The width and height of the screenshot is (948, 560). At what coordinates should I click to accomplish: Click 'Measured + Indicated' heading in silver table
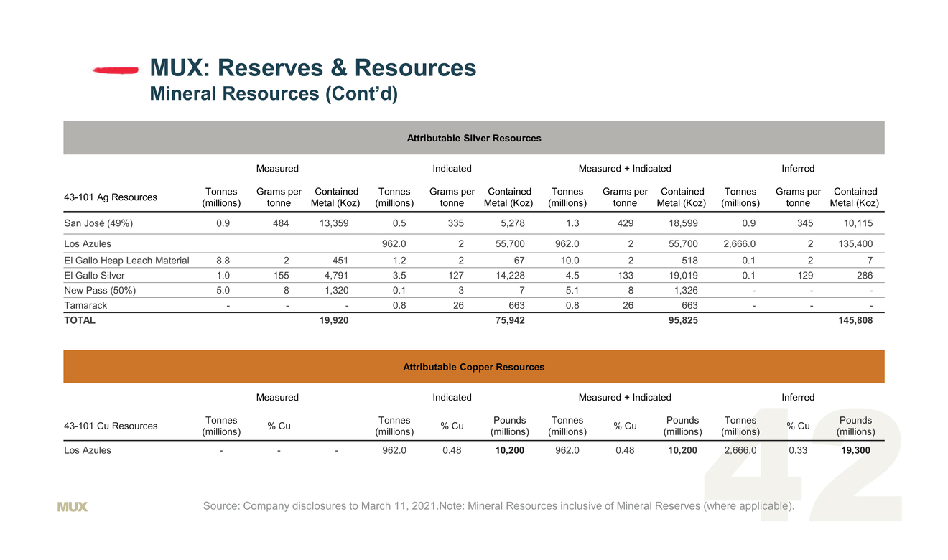coord(625,169)
